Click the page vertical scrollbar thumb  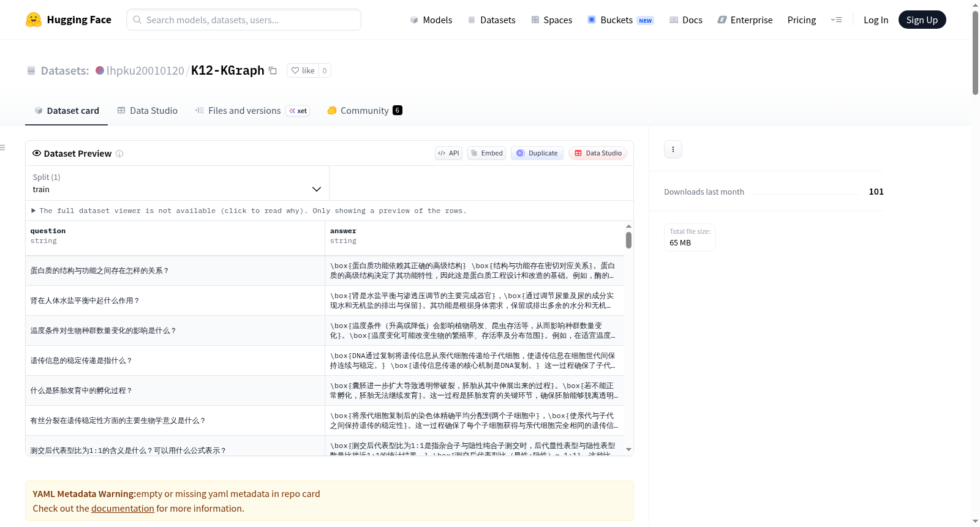click(975, 52)
